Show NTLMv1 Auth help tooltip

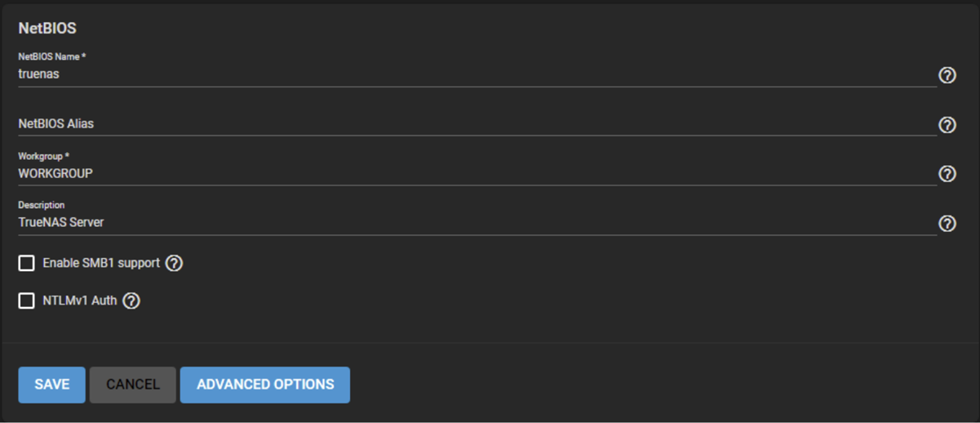click(x=131, y=301)
